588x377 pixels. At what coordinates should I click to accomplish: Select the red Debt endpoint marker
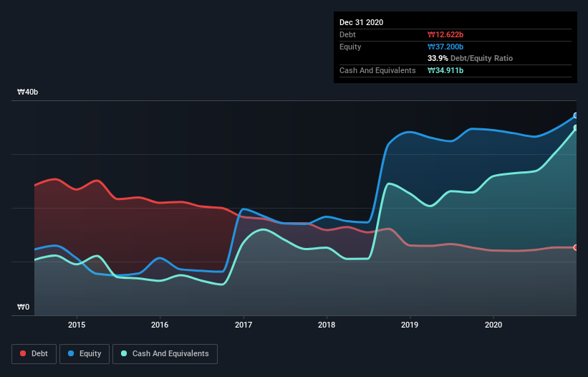[x=576, y=247]
